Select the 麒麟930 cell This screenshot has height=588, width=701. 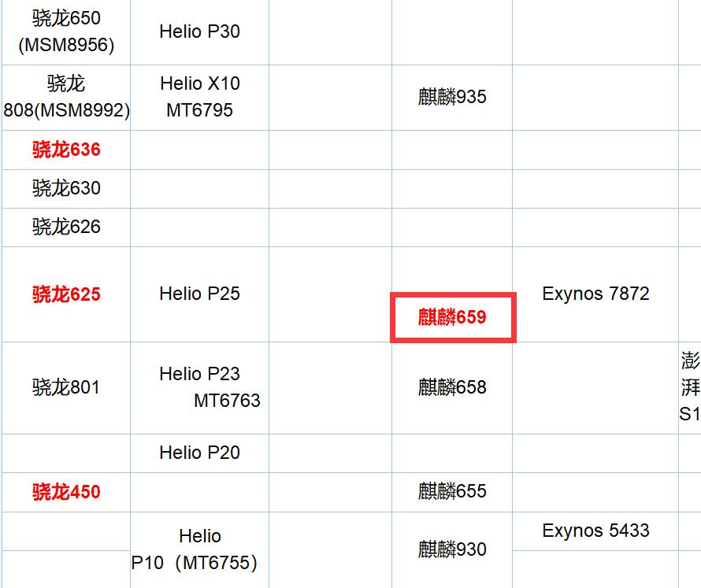(452, 549)
